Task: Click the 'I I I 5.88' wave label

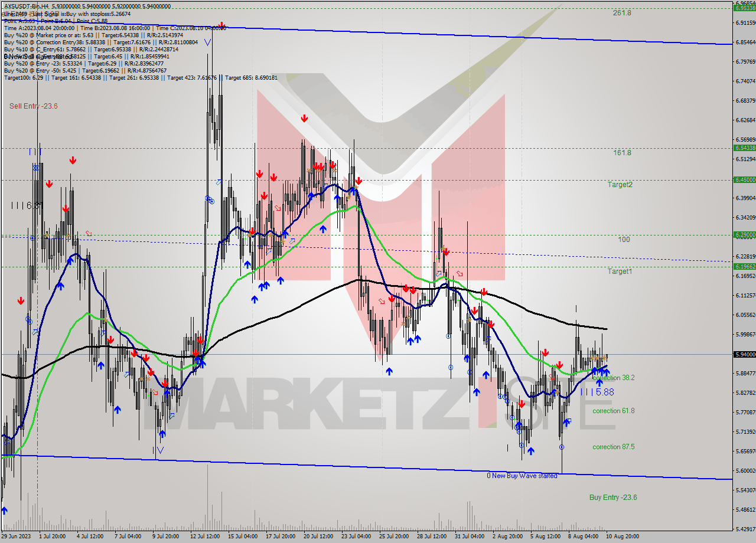Action: point(597,392)
